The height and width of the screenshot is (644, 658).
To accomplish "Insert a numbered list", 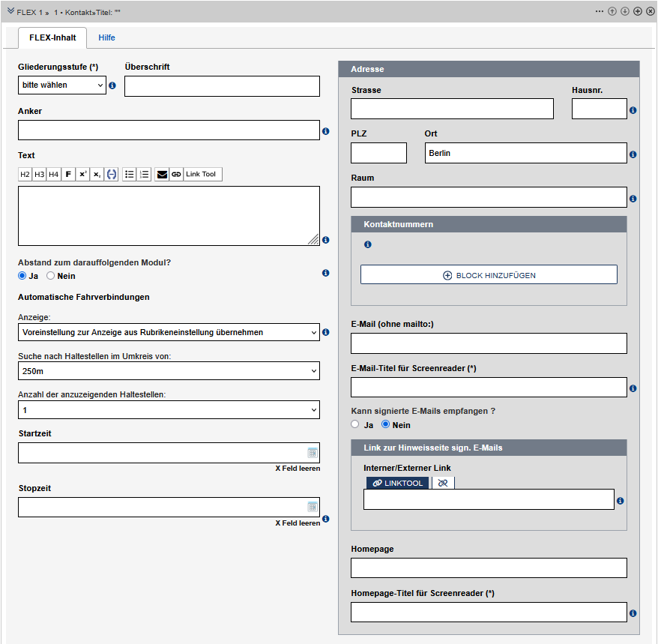I will pyautogui.click(x=144, y=174).
